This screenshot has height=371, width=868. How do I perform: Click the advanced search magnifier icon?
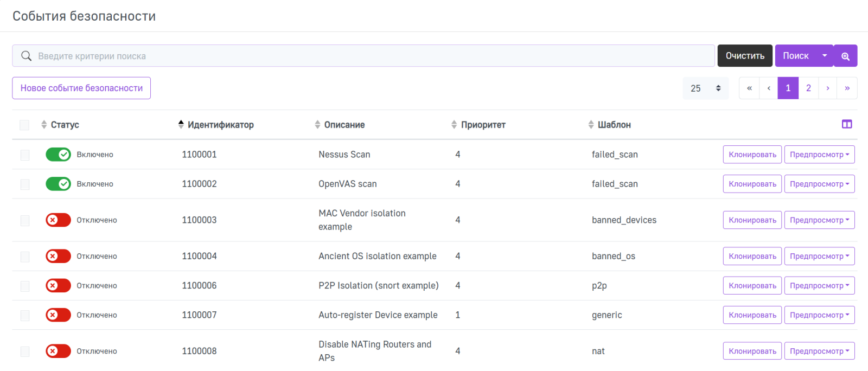tap(845, 56)
